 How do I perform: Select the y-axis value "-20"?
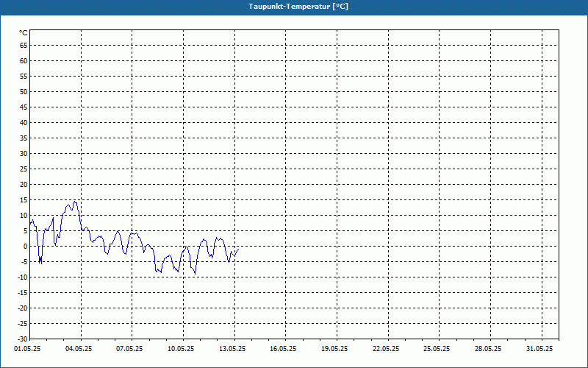point(23,308)
